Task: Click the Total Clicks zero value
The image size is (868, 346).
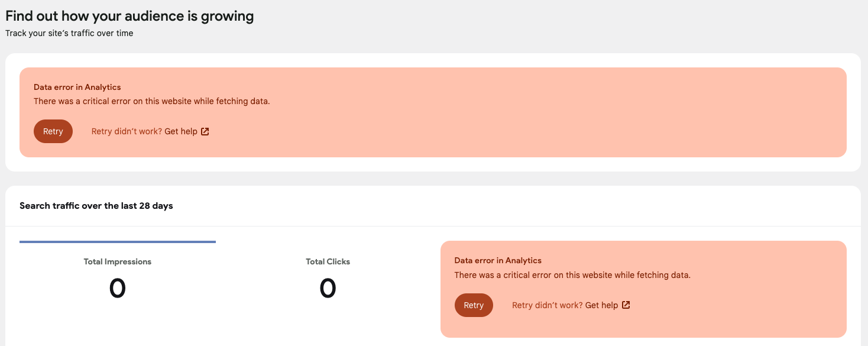Action: (327, 288)
